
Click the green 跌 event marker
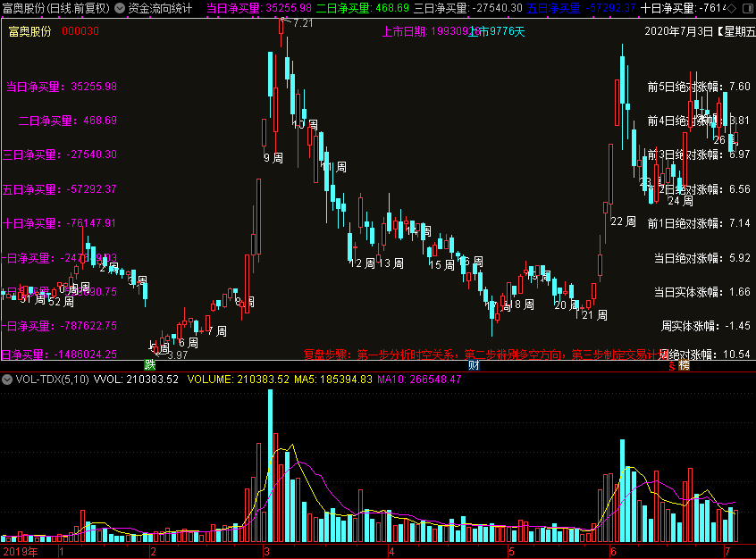pyautogui.click(x=150, y=365)
